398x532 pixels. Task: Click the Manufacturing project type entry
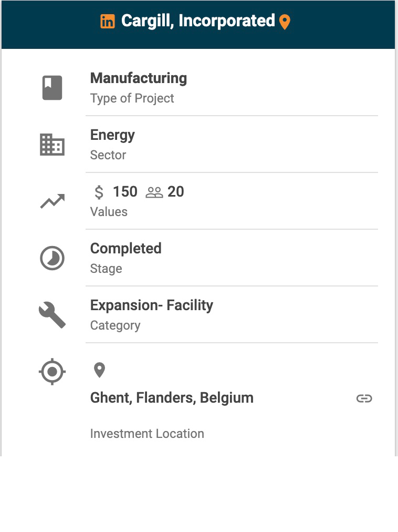point(139,78)
